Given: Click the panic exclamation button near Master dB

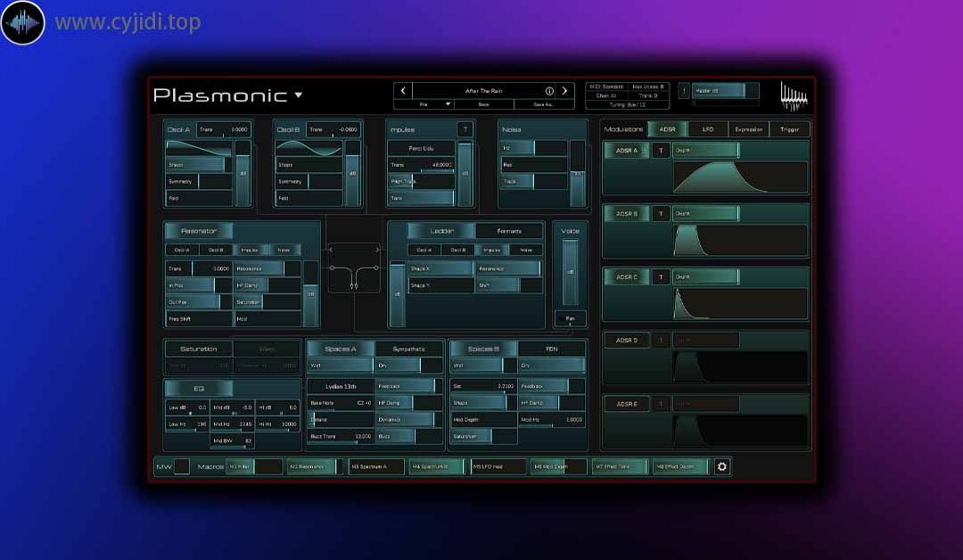Looking at the screenshot, I should 684,91.
